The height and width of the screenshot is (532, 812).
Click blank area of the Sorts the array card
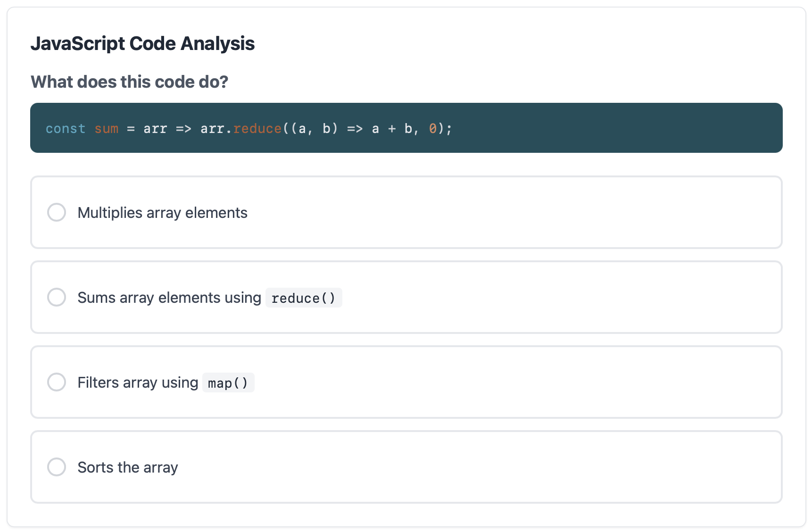coord(472,467)
